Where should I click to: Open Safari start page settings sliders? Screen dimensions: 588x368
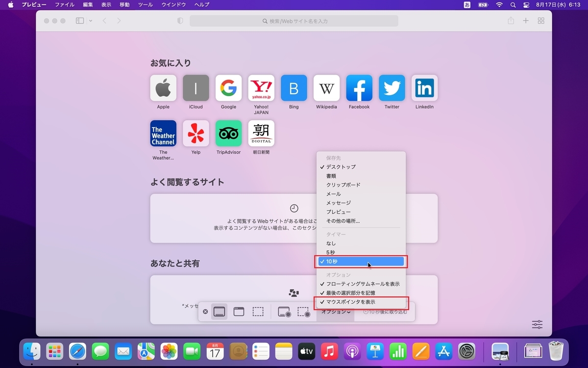[537, 324]
